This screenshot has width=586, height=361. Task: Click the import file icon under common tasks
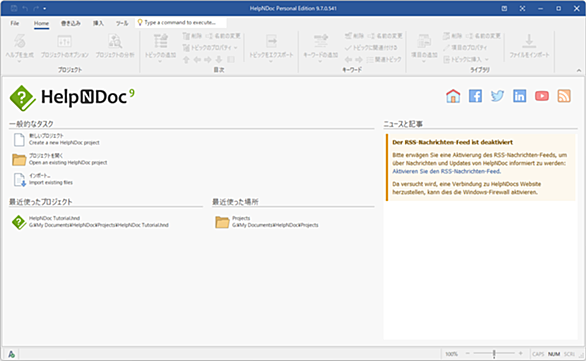(19, 179)
